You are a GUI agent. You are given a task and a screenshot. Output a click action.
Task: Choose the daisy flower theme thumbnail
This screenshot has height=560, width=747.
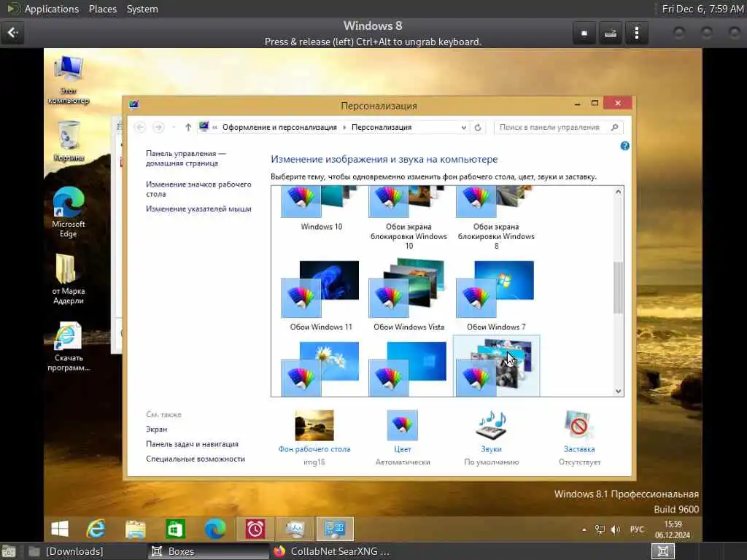(x=321, y=368)
